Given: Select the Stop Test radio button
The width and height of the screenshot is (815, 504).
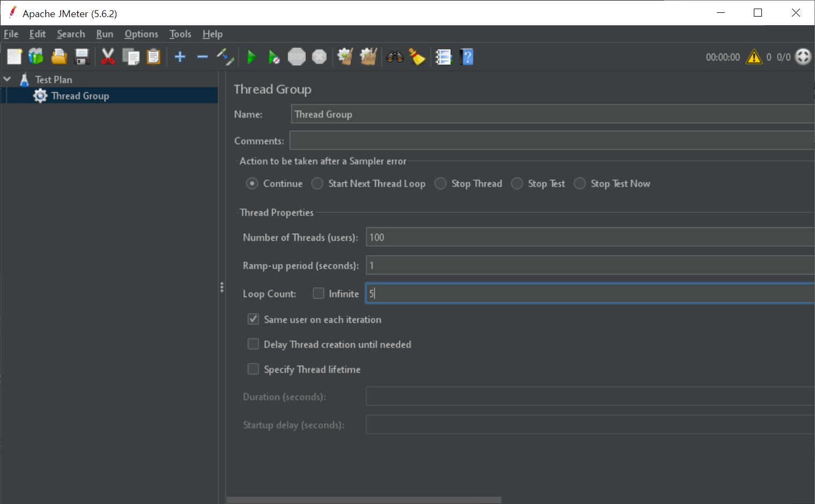Looking at the screenshot, I should point(517,183).
